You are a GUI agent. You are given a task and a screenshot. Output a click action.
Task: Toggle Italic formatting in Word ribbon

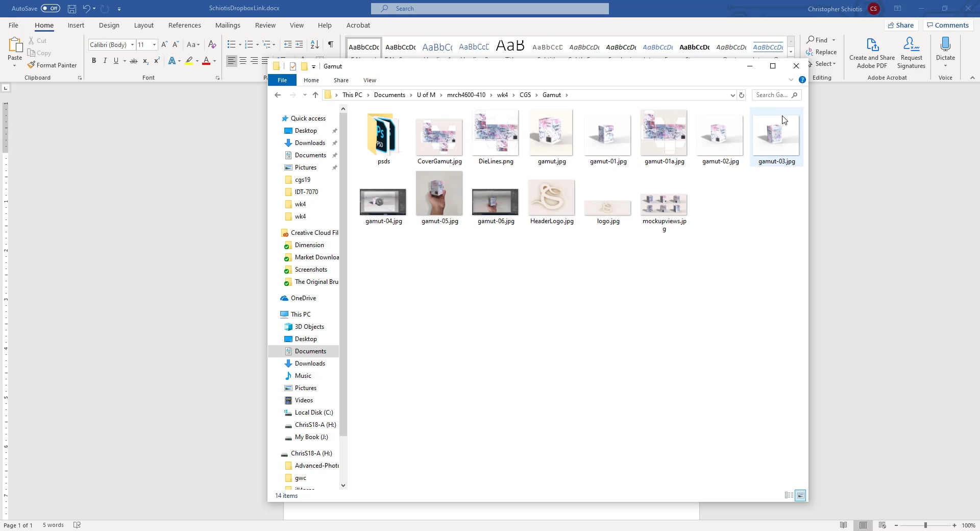pyautogui.click(x=105, y=61)
